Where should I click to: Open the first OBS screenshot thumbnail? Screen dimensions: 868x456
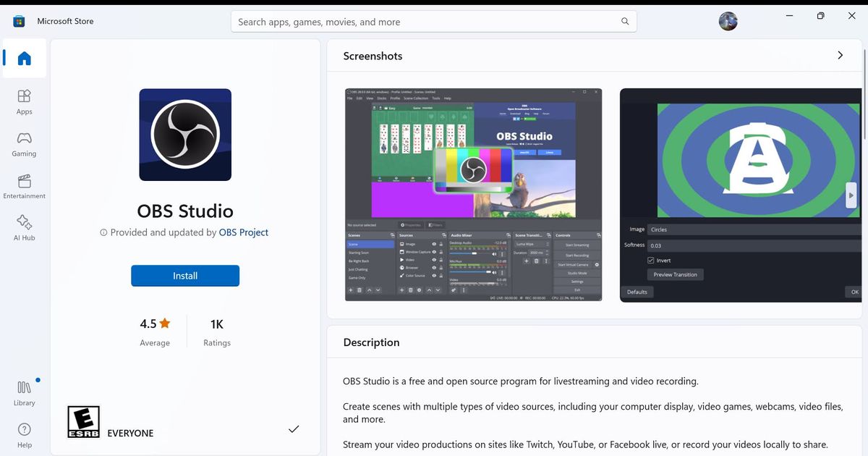click(474, 195)
